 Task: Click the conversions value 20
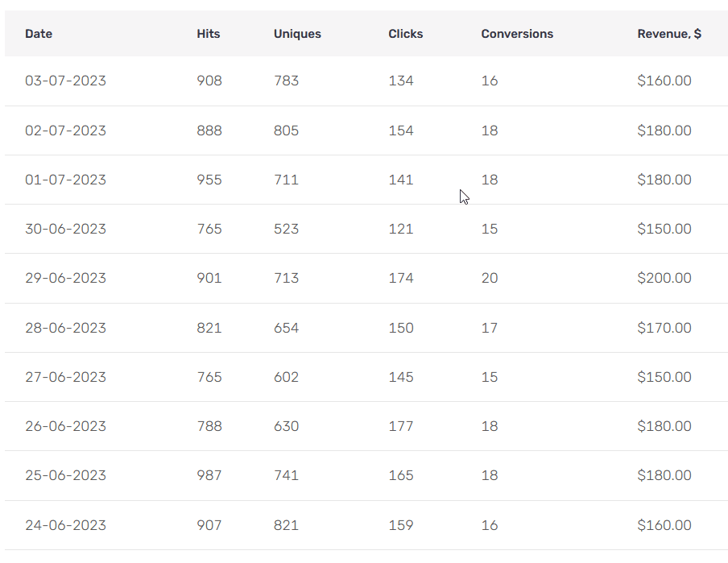click(490, 278)
